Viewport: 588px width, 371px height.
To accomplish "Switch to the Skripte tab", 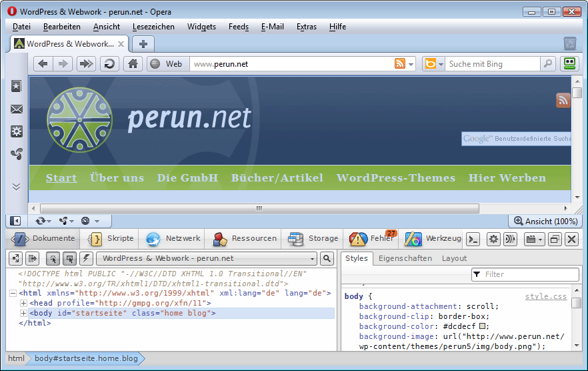I will click(110, 238).
